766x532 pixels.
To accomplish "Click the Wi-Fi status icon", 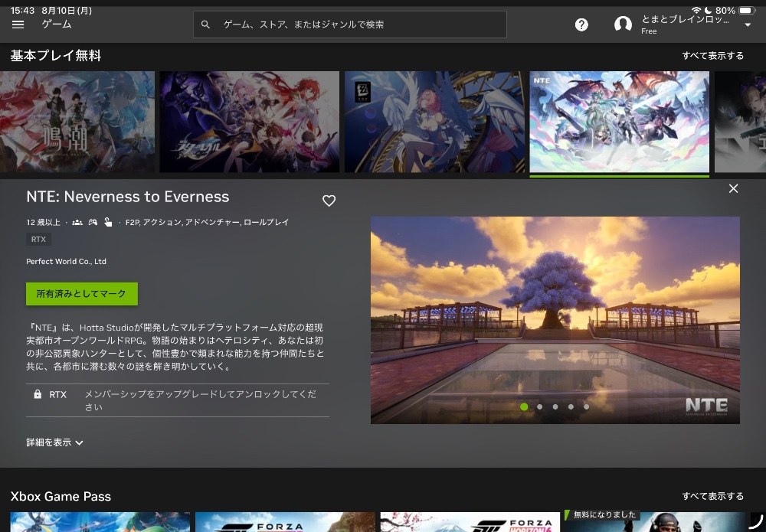I will [x=696, y=10].
